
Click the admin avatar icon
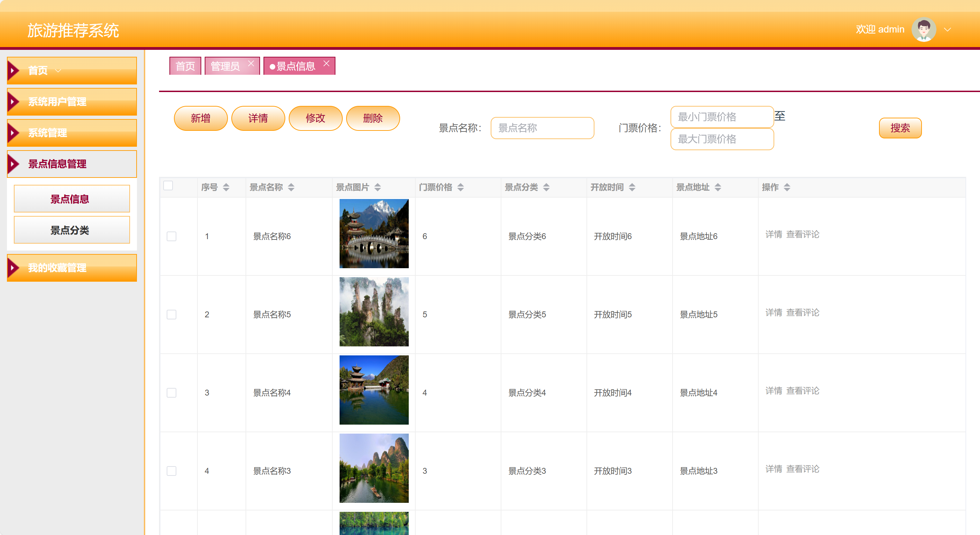click(923, 29)
